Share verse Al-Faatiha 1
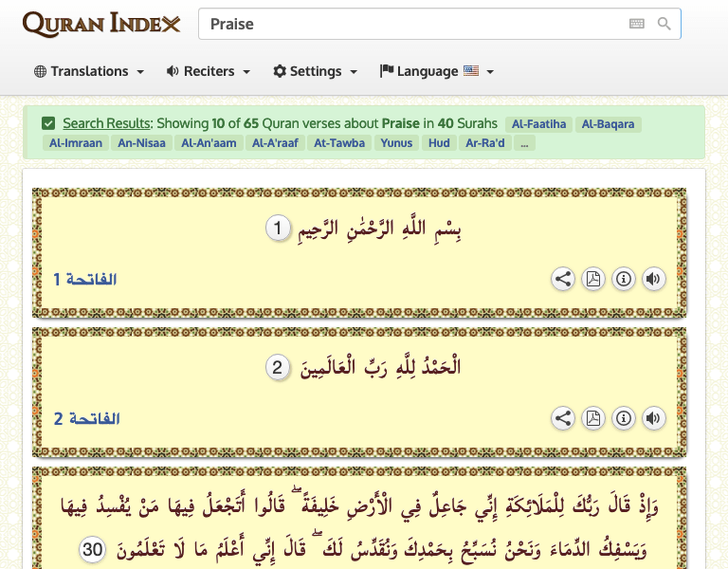Viewport: 728px width, 569px height. (563, 279)
